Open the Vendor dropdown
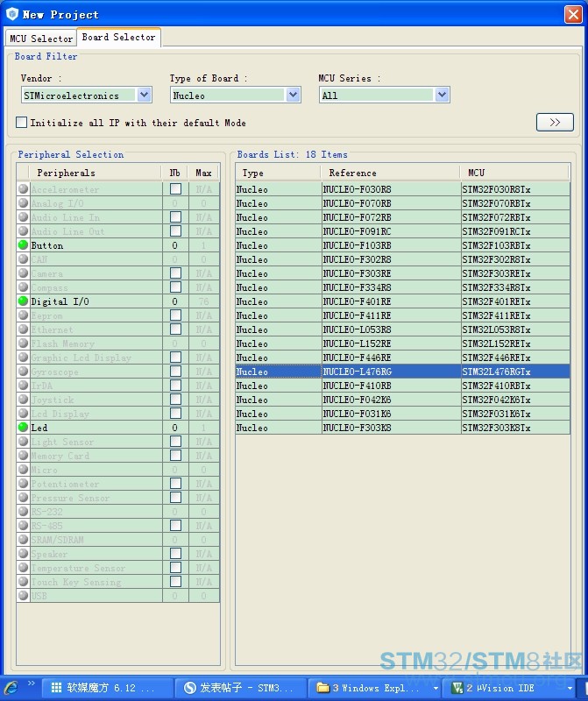 click(x=144, y=95)
